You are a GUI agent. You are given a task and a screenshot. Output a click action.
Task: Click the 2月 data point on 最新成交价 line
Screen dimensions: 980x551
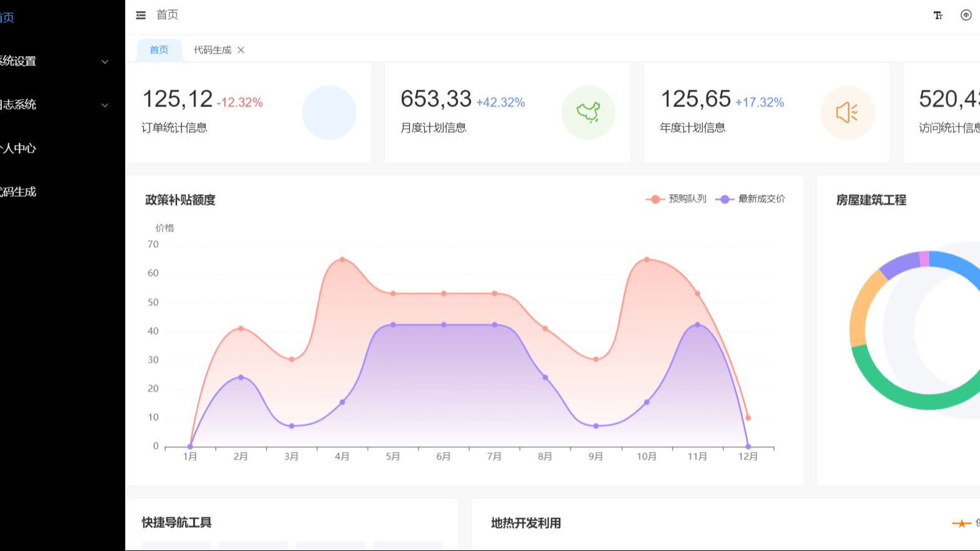click(241, 377)
